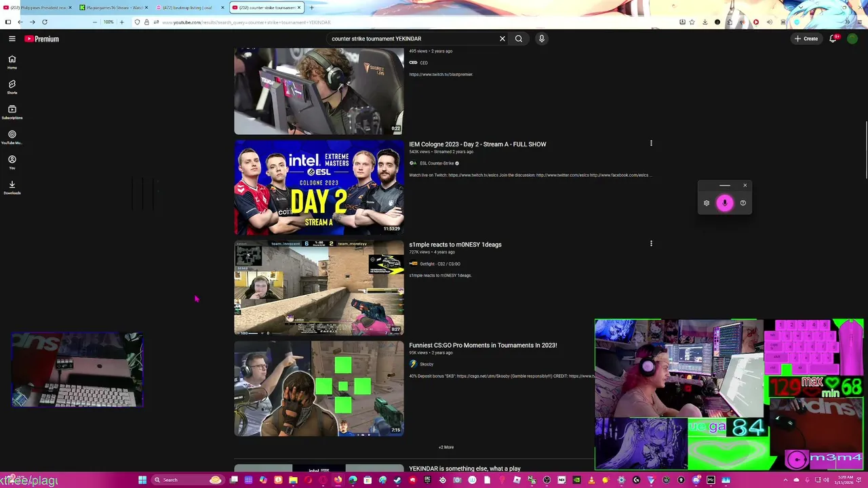The width and height of the screenshot is (868, 488).
Task: Open the You section in the sidebar
Action: (x=12, y=162)
